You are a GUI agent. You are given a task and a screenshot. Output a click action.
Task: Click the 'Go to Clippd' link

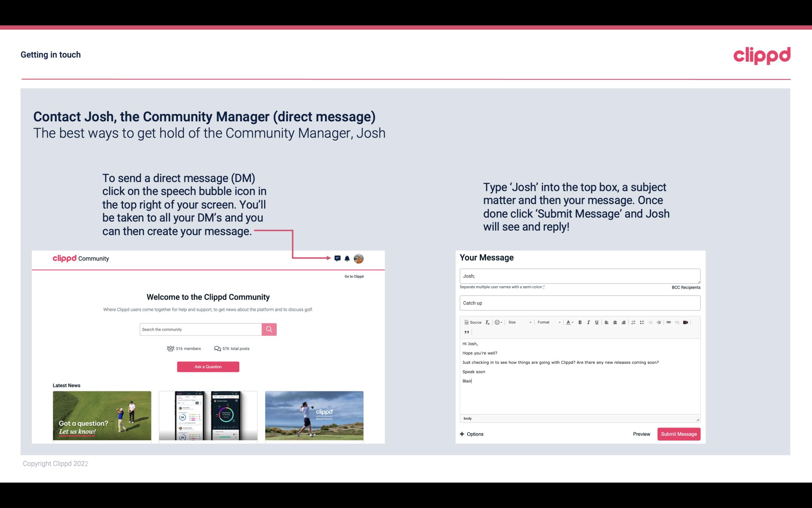click(x=353, y=276)
